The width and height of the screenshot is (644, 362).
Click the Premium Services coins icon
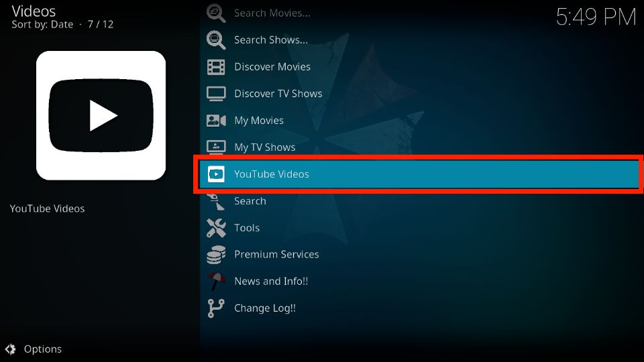coord(216,255)
